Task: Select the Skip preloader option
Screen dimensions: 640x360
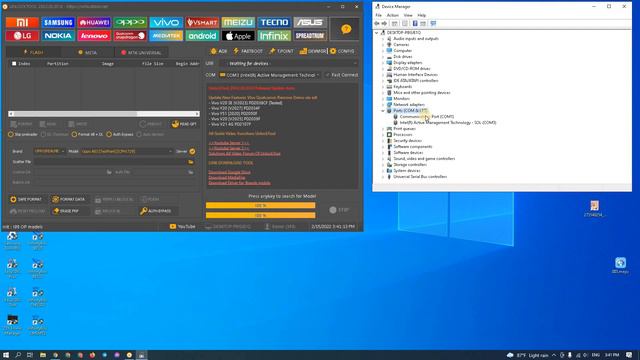Action: [x=23, y=134]
